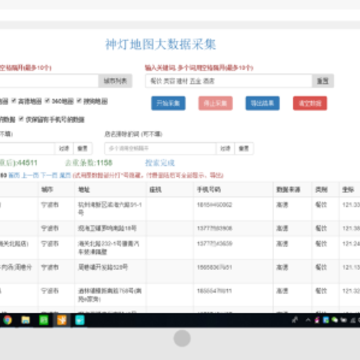Click the WeChat tray icon
Screen dimensions: 360x360
[x=335, y=320]
